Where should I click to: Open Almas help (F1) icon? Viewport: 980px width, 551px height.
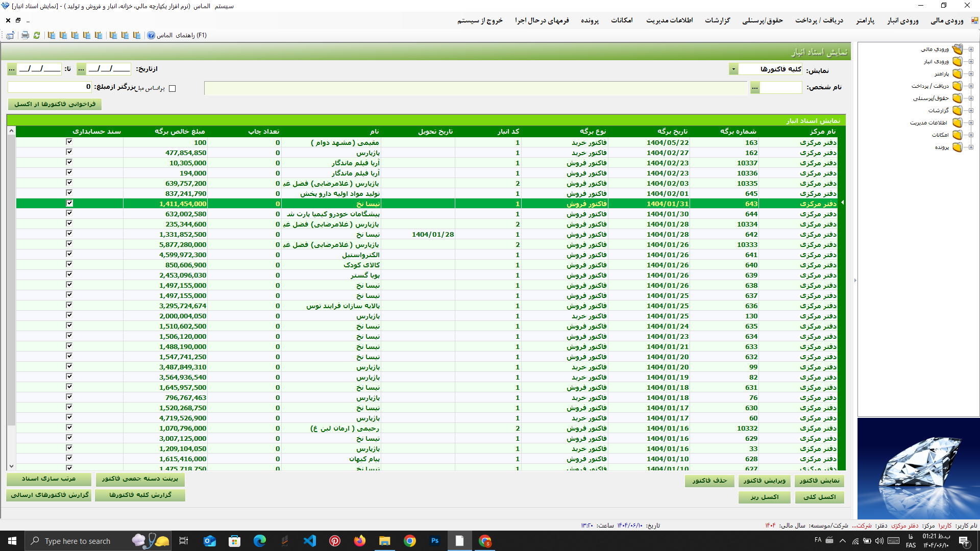click(x=151, y=35)
